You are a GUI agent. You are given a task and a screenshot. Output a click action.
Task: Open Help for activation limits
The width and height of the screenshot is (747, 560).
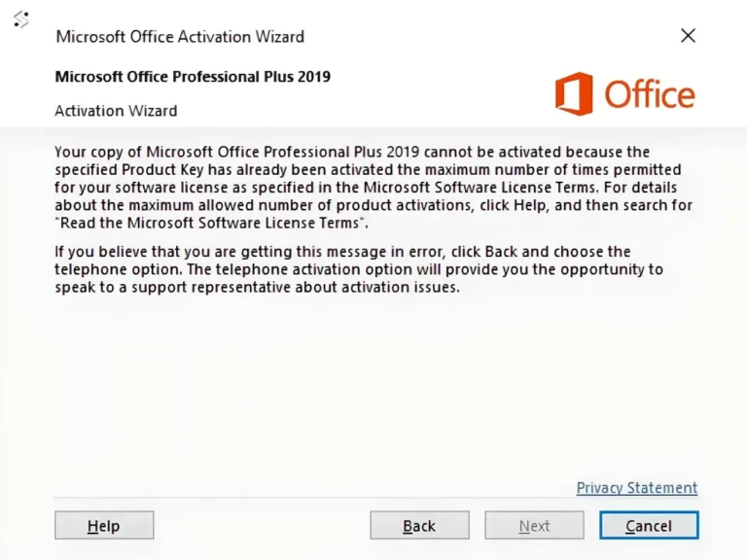point(104,526)
